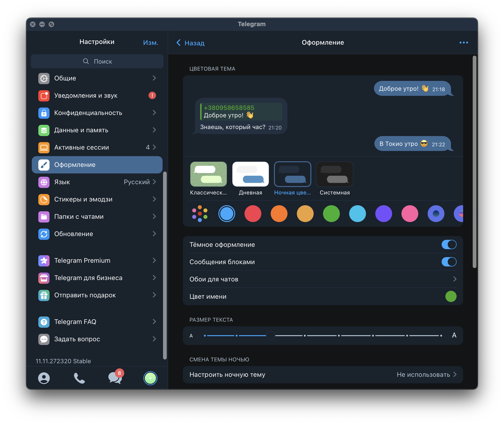Screen dimensions: 504x424
Task: Toggle the Сообщения блоками switch
Action: (449, 262)
